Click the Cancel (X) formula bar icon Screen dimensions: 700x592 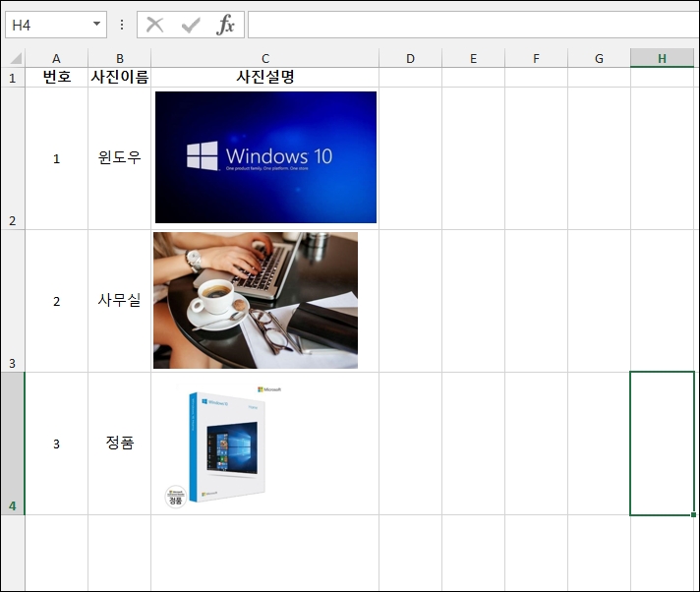pos(155,25)
